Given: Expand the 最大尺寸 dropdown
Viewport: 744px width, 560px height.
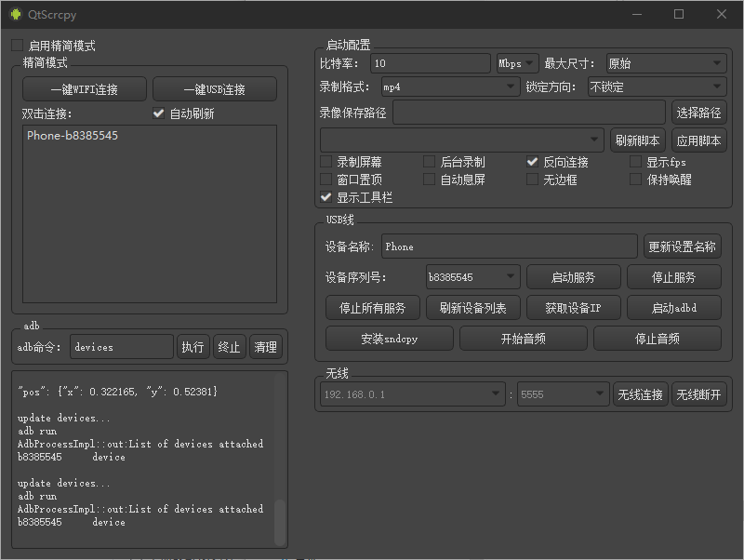Looking at the screenshot, I should [x=665, y=63].
